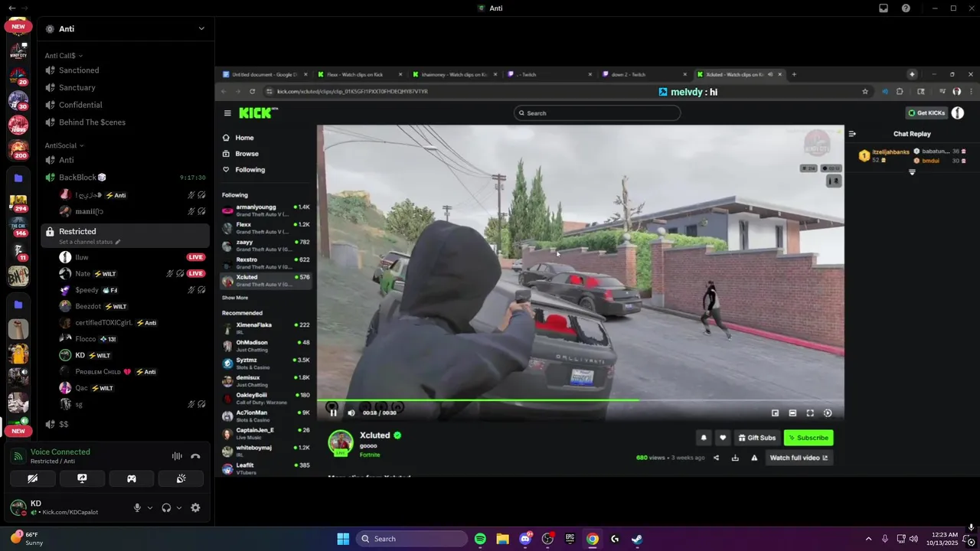This screenshot has width=980, height=551.
Task: Follow Xcluted with the heart button
Action: click(x=722, y=438)
